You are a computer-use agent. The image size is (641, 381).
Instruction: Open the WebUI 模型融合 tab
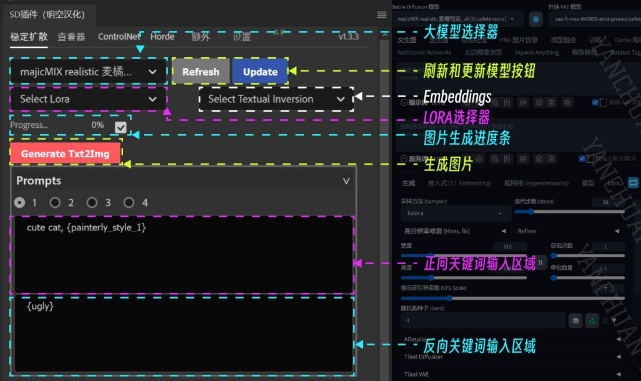tap(563, 40)
